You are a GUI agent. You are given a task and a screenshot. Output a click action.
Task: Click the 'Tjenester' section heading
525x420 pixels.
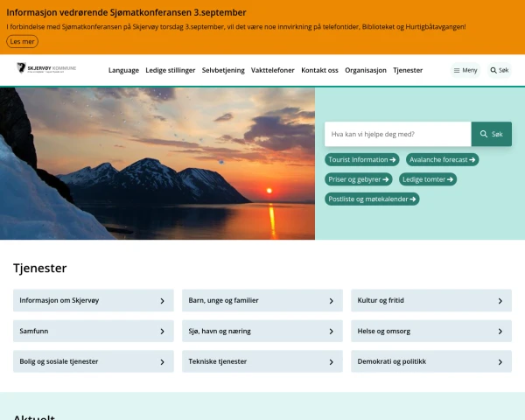[40, 269]
